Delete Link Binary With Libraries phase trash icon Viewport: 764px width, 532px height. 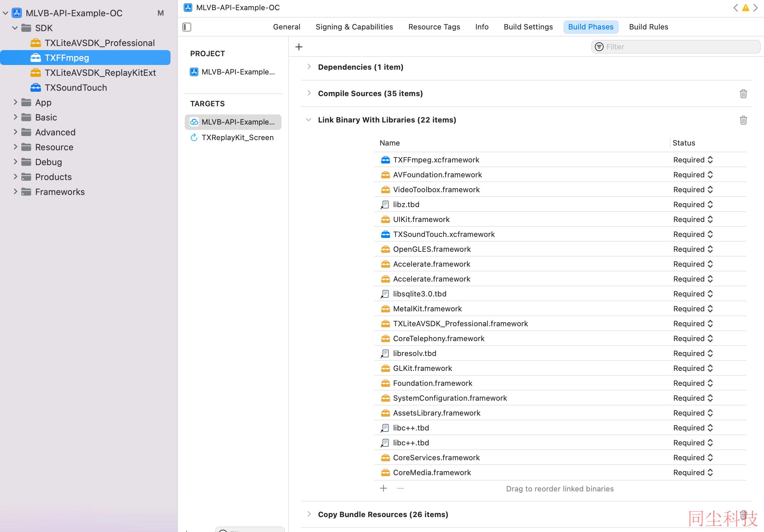coord(743,120)
